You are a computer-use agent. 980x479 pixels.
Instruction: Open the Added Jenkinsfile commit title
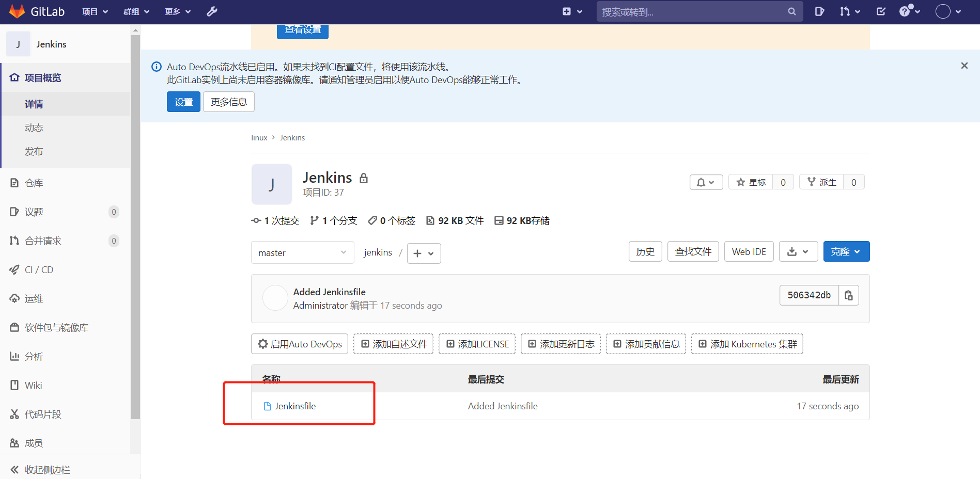330,292
